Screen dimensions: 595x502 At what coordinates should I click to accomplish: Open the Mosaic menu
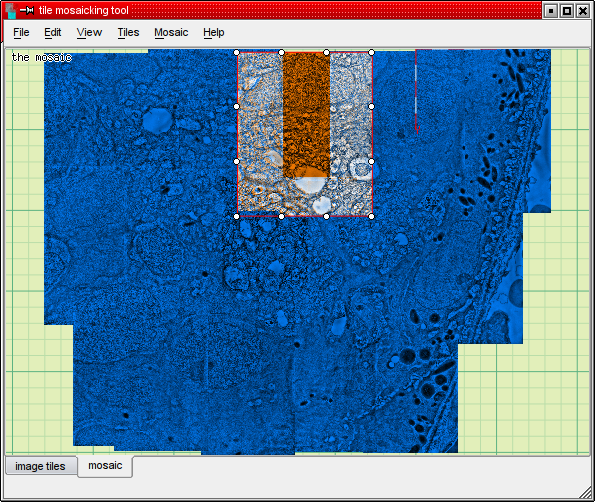coord(171,33)
